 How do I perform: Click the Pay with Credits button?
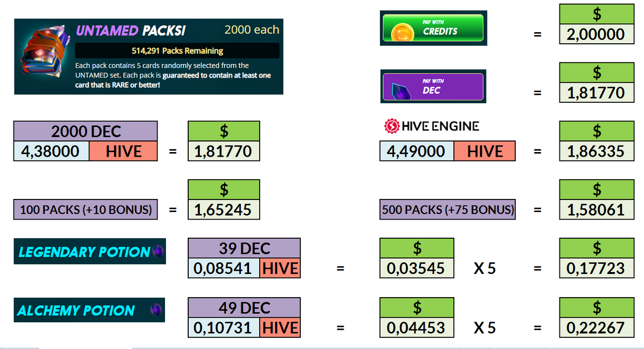(x=433, y=28)
